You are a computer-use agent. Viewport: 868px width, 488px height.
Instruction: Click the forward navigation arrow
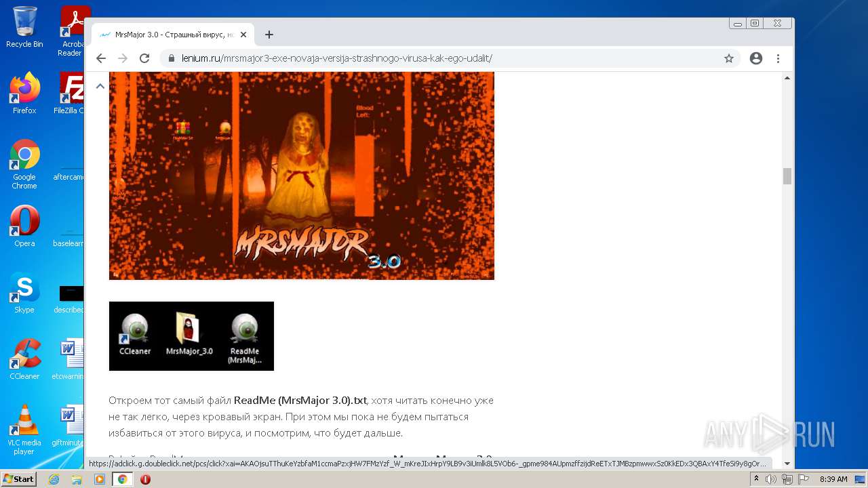tap(123, 58)
